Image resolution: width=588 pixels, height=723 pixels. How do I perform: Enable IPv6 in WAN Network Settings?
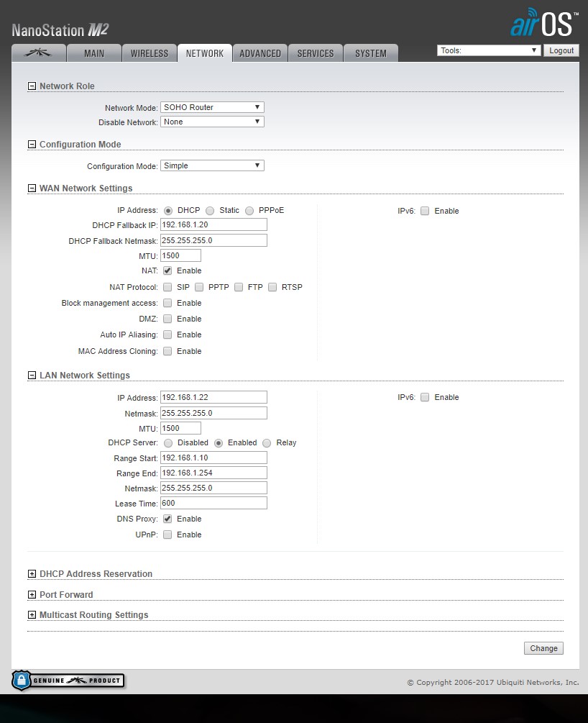click(425, 211)
